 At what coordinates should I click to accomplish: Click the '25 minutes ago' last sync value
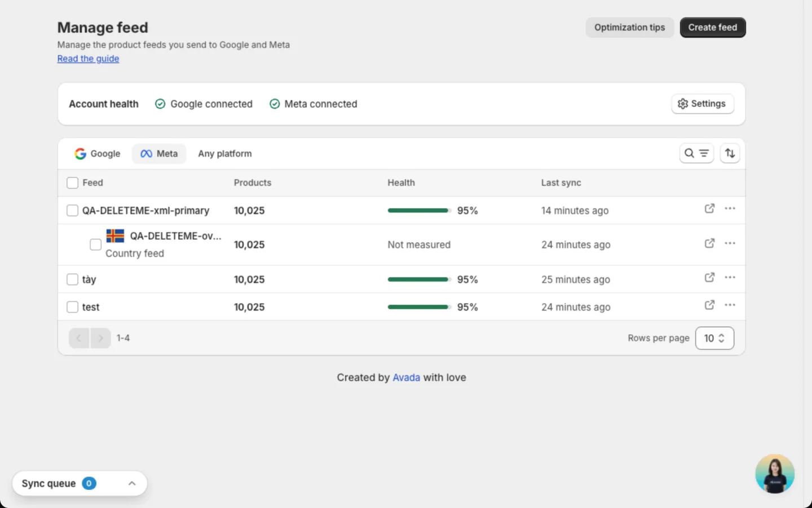[x=576, y=279]
